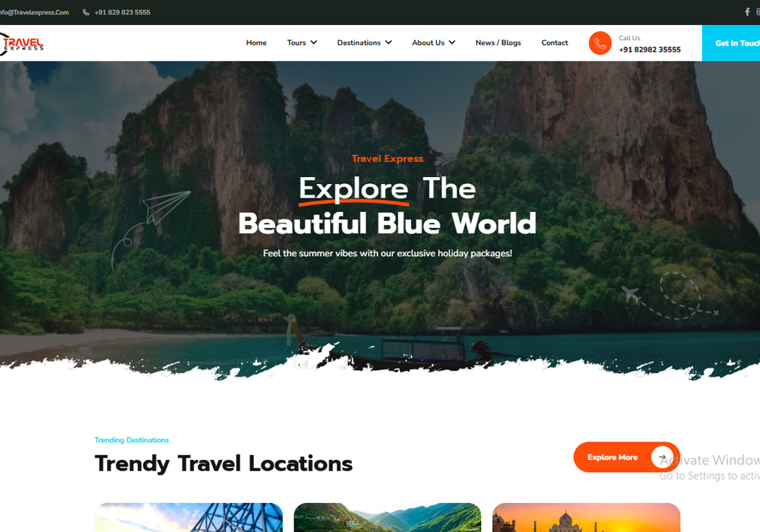Expand the About Us dropdown chevron

(451, 43)
